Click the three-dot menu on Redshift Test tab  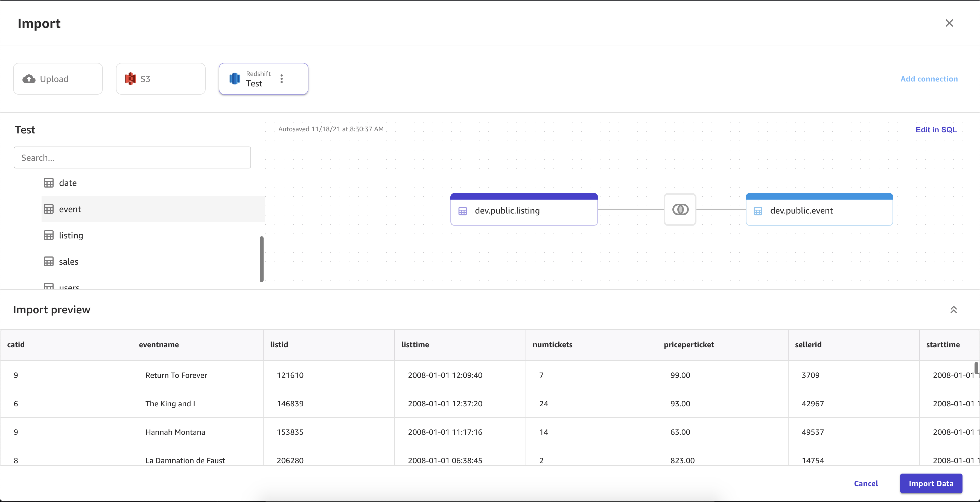[282, 78]
